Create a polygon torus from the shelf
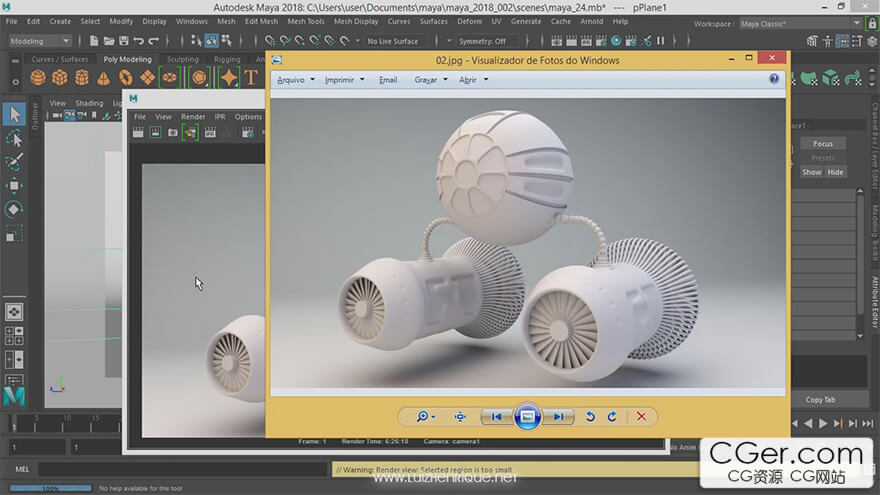880x495 pixels. pos(126,77)
